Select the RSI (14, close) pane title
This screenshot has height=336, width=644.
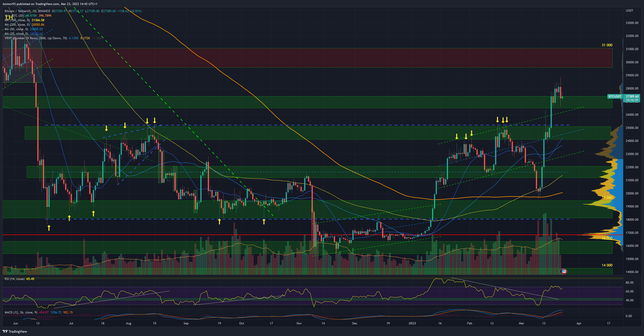click(15, 279)
